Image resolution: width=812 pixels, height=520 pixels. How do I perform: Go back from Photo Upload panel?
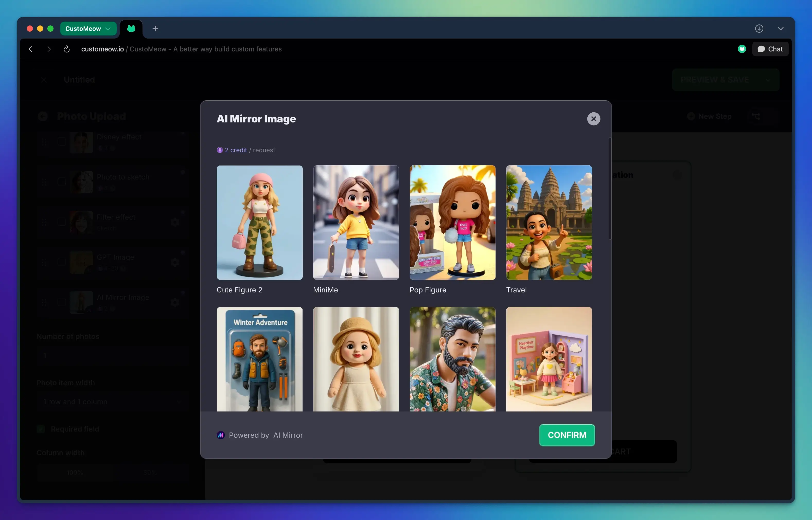[x=42, y=116]
